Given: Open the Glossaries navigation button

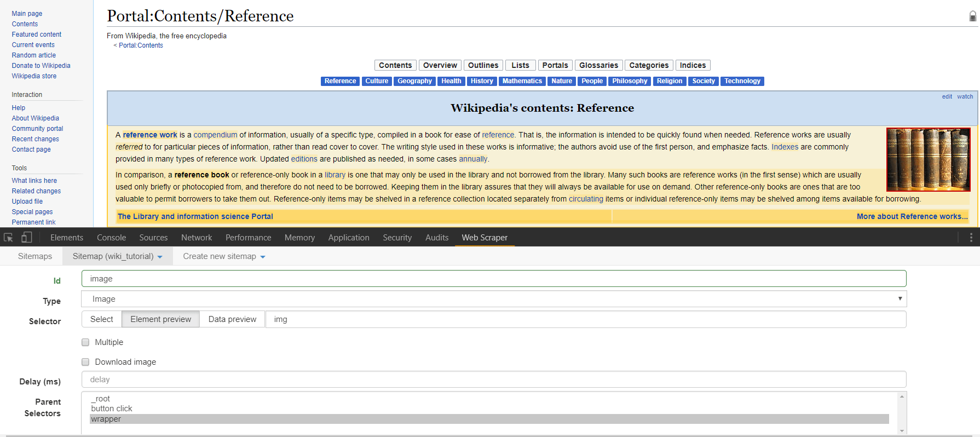Looking at the screenshot, I should [x=599, y=65].
